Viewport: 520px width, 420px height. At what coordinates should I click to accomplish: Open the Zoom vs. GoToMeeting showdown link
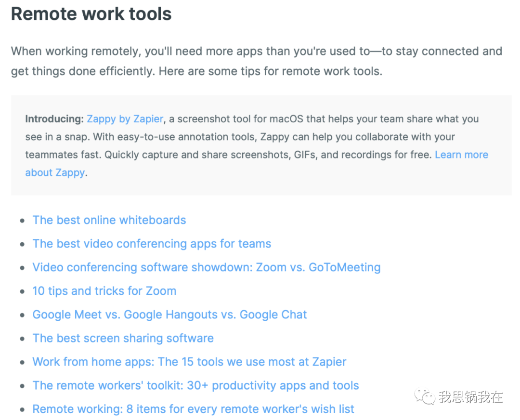[x=206, y=267]
